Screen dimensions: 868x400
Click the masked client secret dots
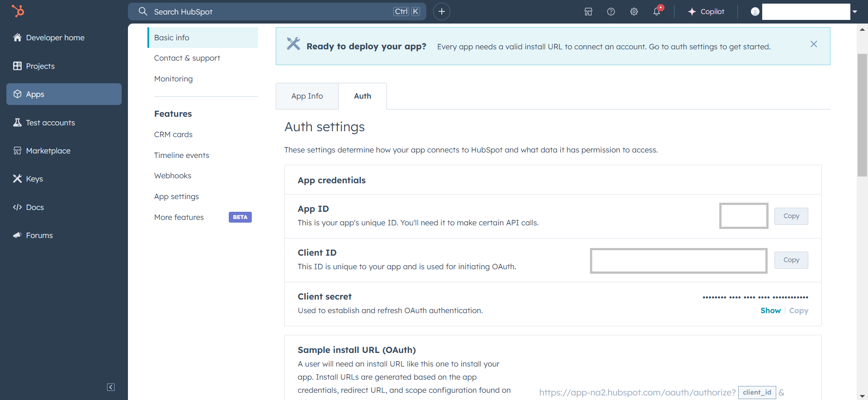click(755, 297)
